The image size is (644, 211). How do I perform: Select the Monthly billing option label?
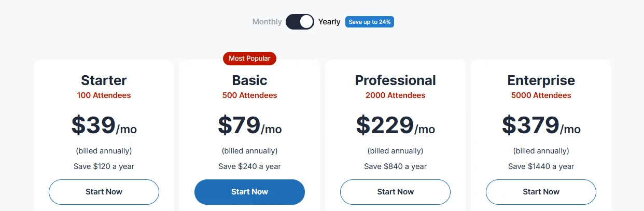[x=267, y=22]
